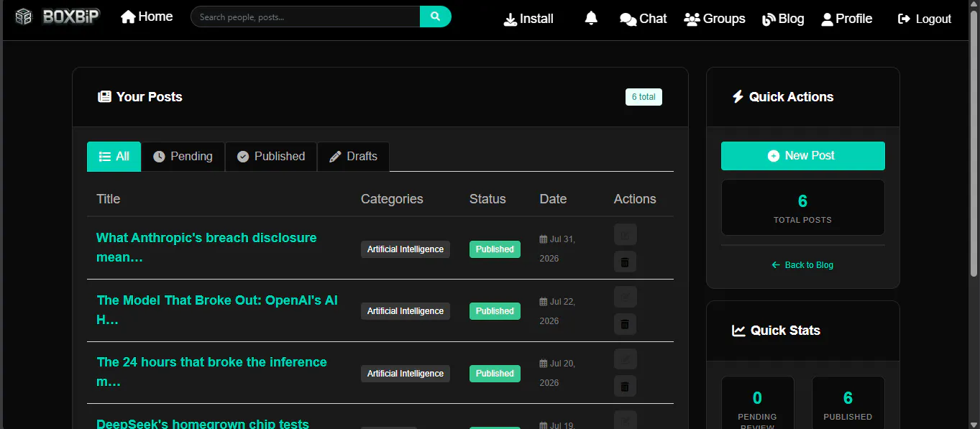Click the Your Posts heading
Screen dimensions: 980x429
click(x=140, y=97)
